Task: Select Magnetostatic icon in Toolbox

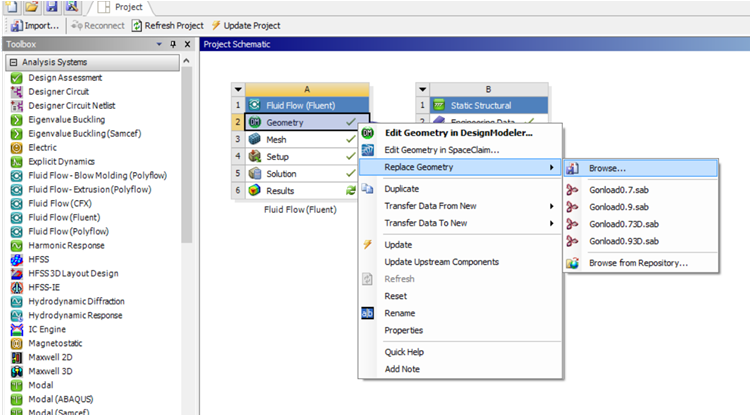Action: (x=17, y=343)
